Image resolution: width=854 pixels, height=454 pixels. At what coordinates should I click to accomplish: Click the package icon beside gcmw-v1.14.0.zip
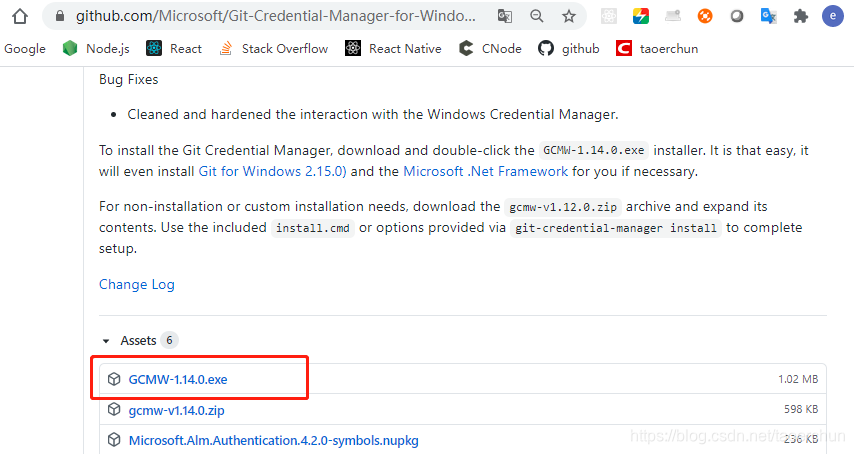[x=114, y=409]
